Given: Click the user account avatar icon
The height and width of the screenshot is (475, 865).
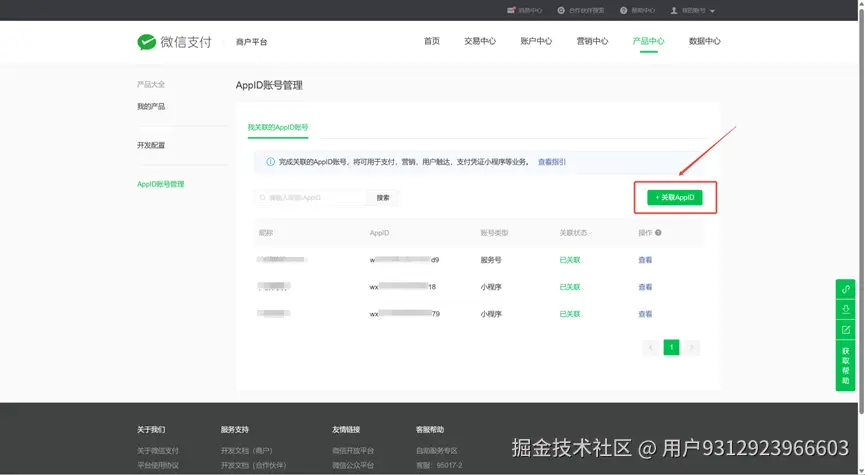Looking at the screenshot, I should (x=674, y=10).
